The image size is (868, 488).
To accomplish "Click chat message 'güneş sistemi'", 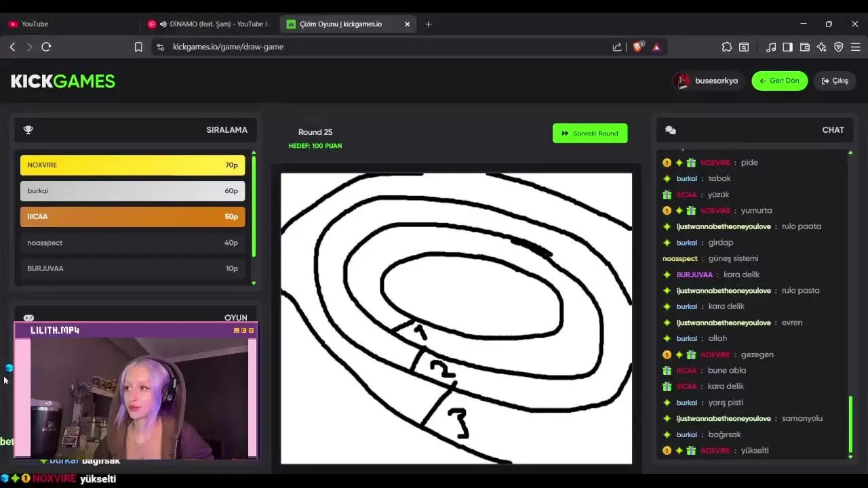I will [733, 258].
